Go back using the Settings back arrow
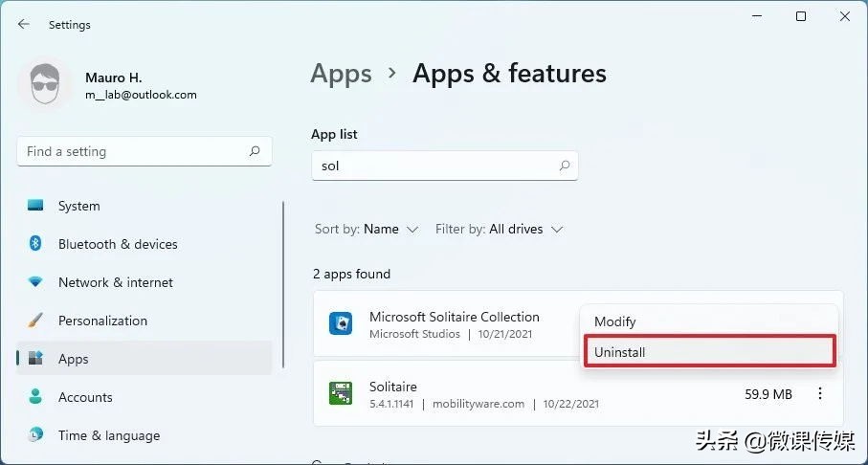The width and height of the screenshot is (868, 465). (x=23, y=24)
